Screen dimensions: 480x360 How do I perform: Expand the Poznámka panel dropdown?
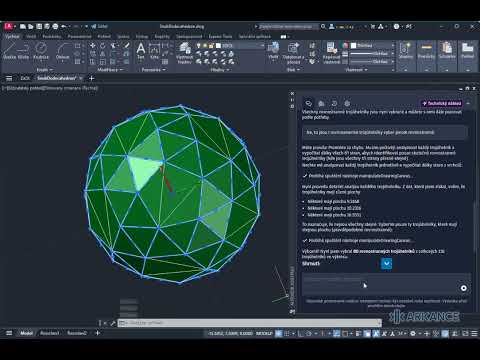(154, 70)
